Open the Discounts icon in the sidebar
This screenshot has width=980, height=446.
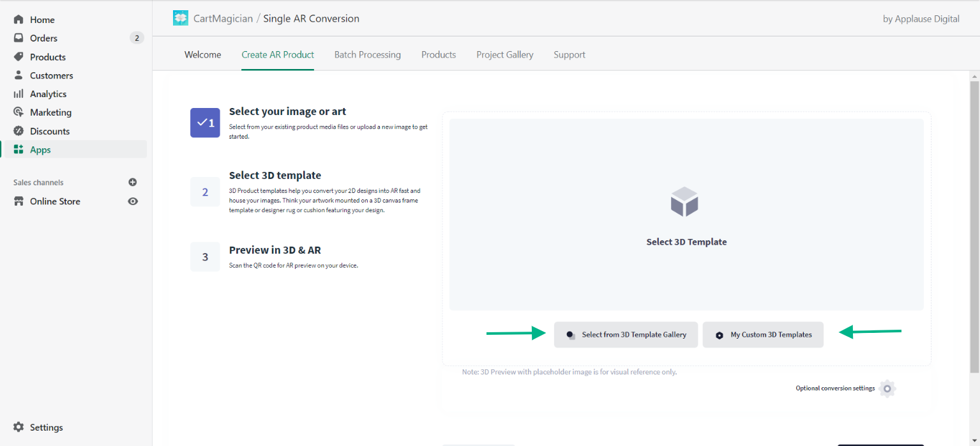(18, 131)
